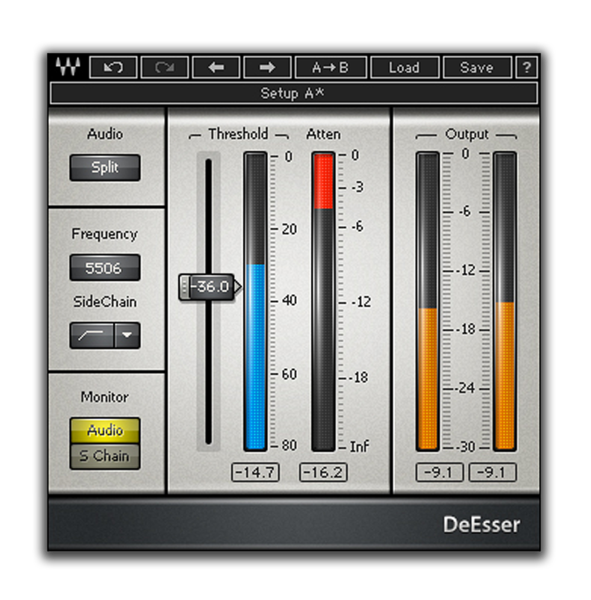Click the right orange output meter
This screenshot has width=591, height=600.
pos(505,302)
